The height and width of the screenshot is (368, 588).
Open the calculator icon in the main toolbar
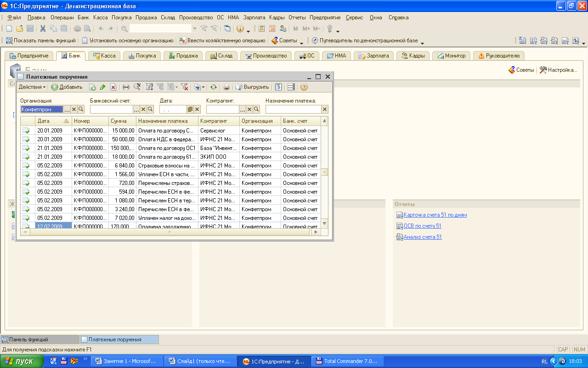click(x=261, y=29)
